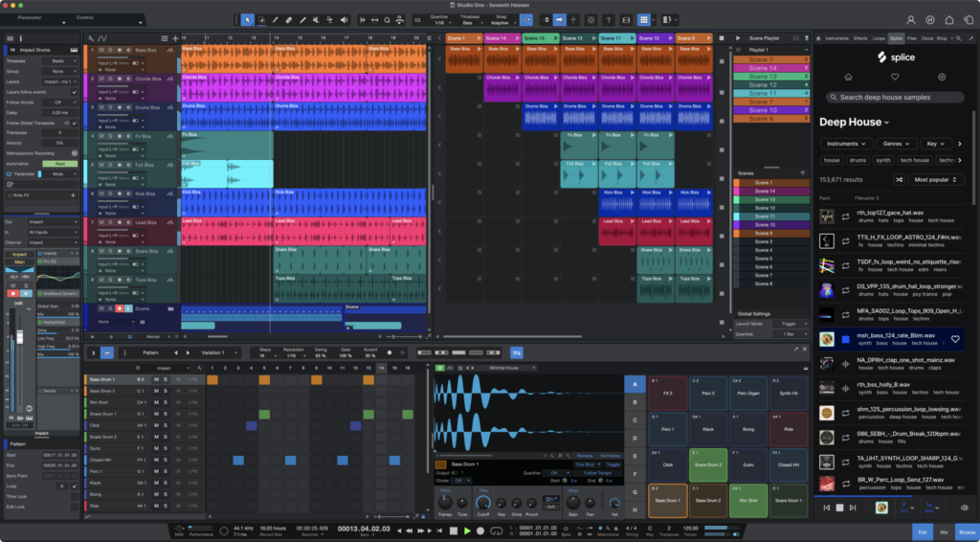Mute the Bass Biza track
980x542 pixels.
point(101,50)
